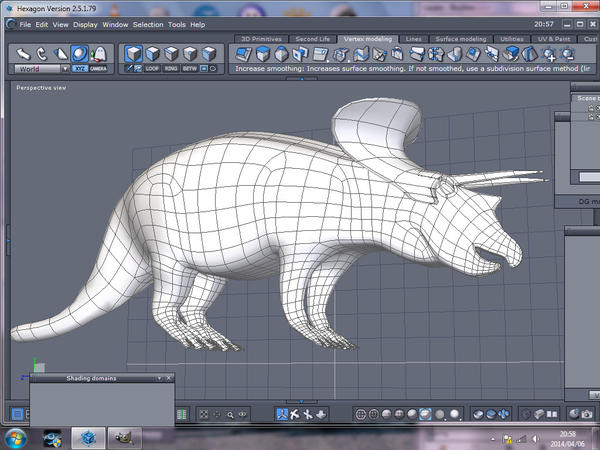
Task: Switch to the Surface modeling tab
Action: [460, 38]
